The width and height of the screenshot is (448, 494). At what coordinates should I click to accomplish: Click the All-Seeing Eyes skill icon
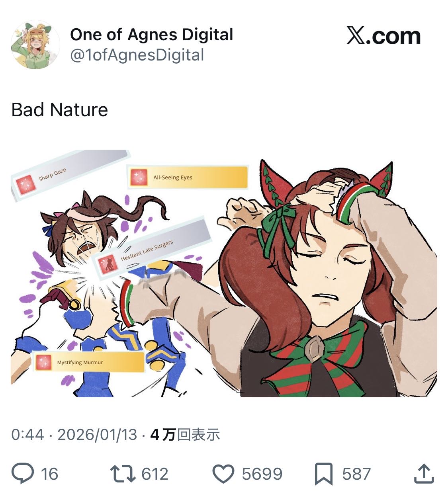point(139,177)
